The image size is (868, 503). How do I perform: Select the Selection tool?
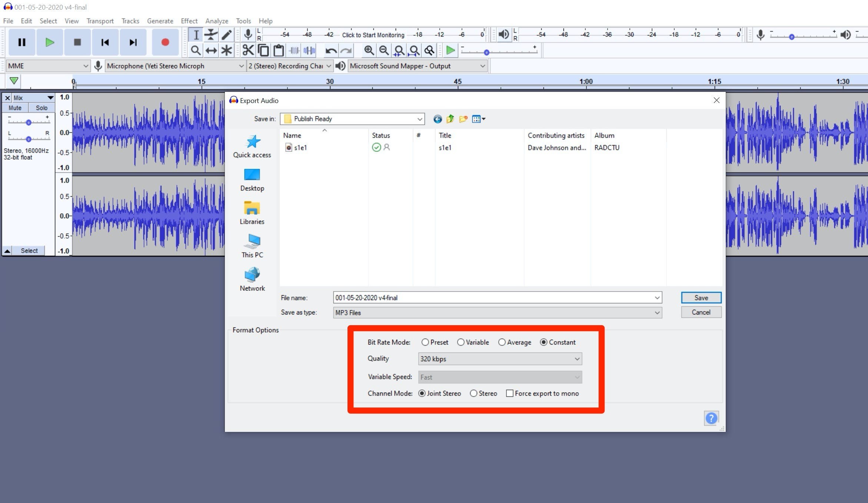click(x=196, y=34)
